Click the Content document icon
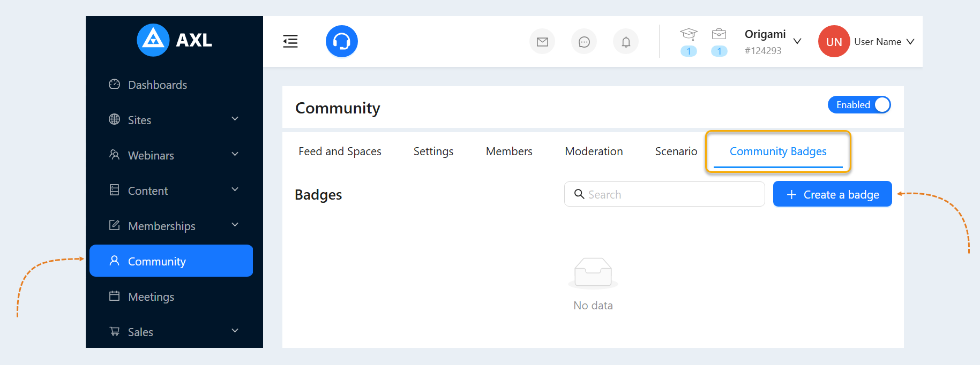 tap(114, 190)
